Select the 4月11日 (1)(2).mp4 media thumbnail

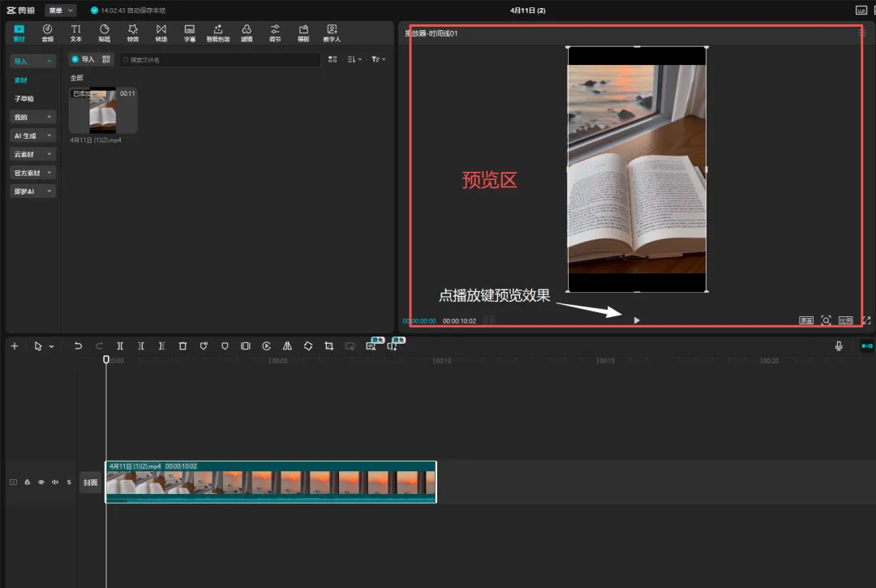coord(103,110)
